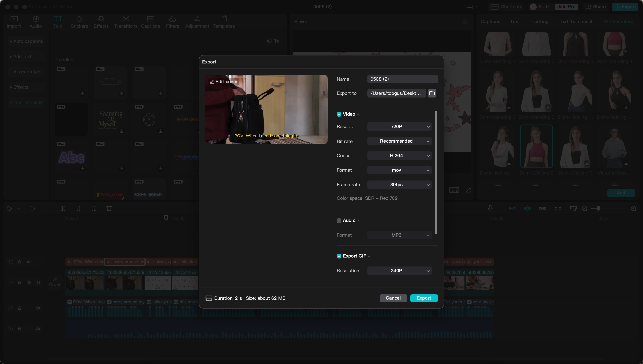Open the Transitions panel
The height and width of the screenshot is (364, 643).
[126, 22]
